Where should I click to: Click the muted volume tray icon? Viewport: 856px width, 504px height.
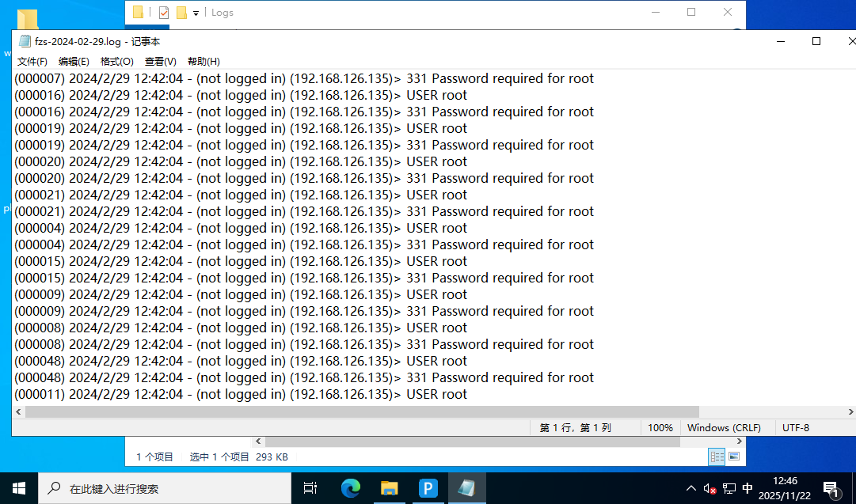710,488
